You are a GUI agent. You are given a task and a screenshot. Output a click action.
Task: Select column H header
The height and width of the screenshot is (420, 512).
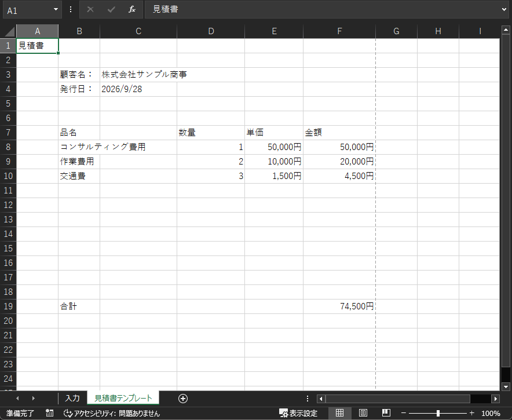pyautogui.click(x=438, y=31)
